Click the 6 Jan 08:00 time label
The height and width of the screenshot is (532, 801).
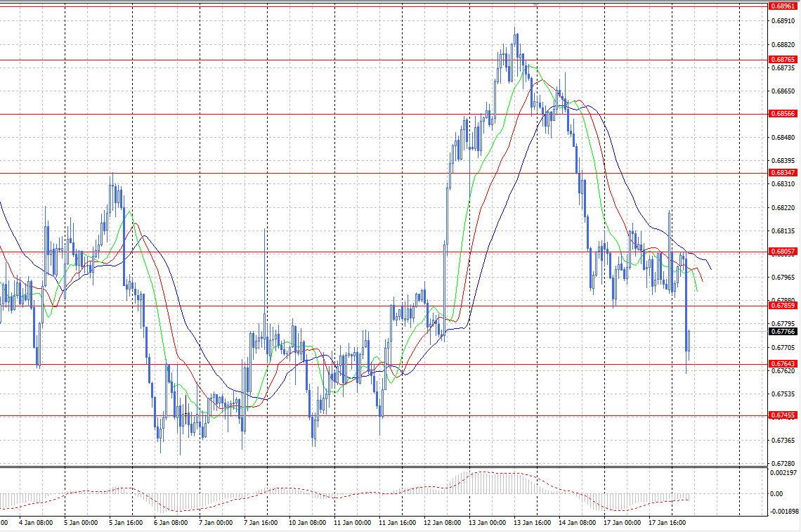(x=171, y=523)
